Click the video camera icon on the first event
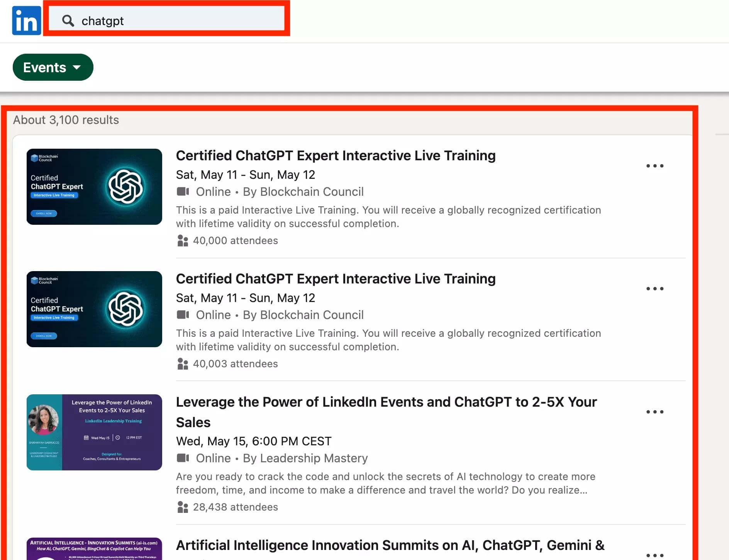 pos(182,191)
